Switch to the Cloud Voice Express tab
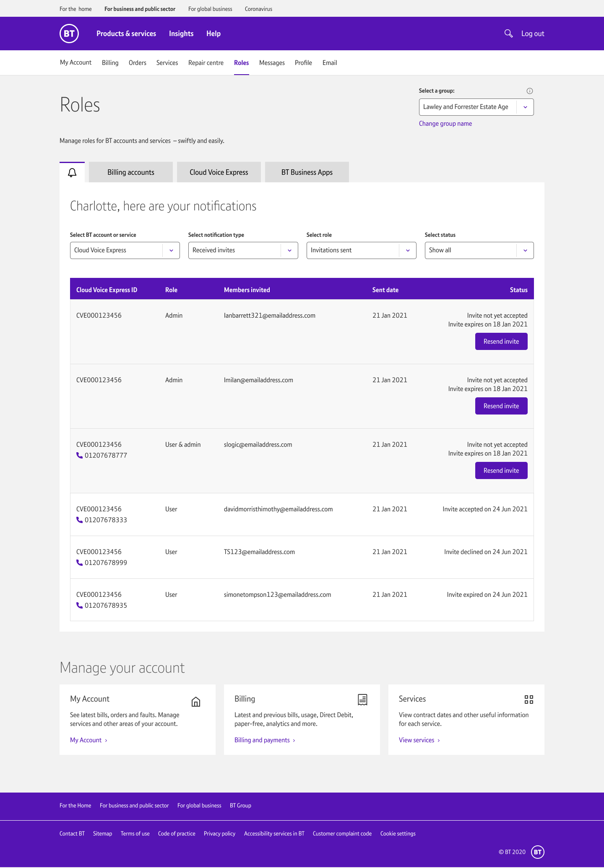 219,172
